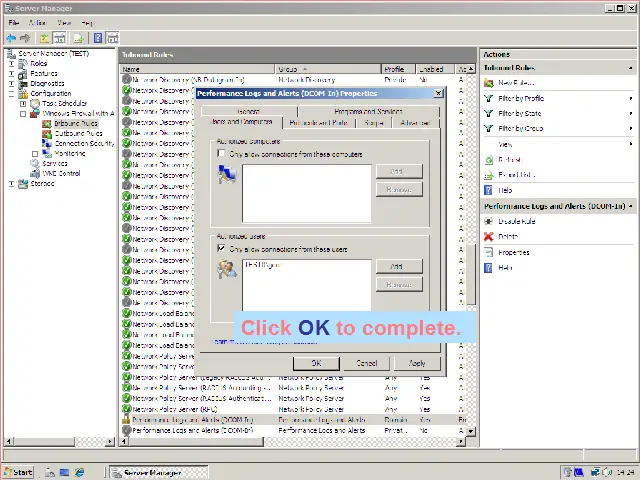
Task: Click the Internet Explorer quick launch icon
Action: [x=79, y=472]
